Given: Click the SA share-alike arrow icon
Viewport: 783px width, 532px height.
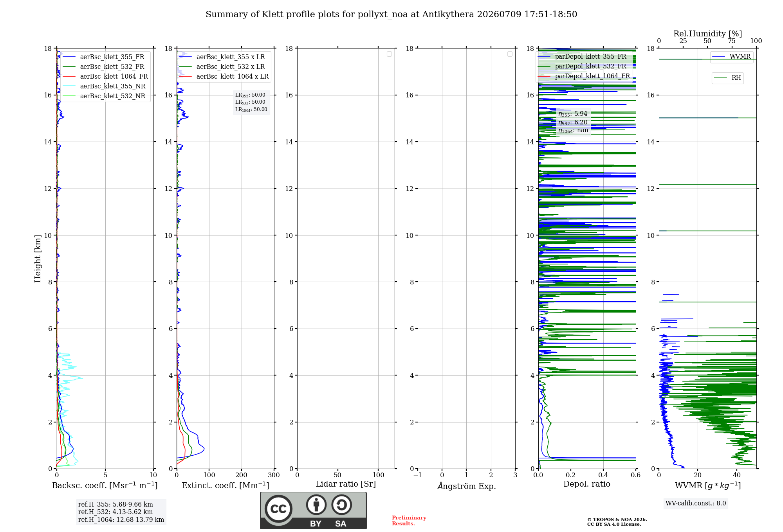Looking at the screenshot, I should [342, 505].
